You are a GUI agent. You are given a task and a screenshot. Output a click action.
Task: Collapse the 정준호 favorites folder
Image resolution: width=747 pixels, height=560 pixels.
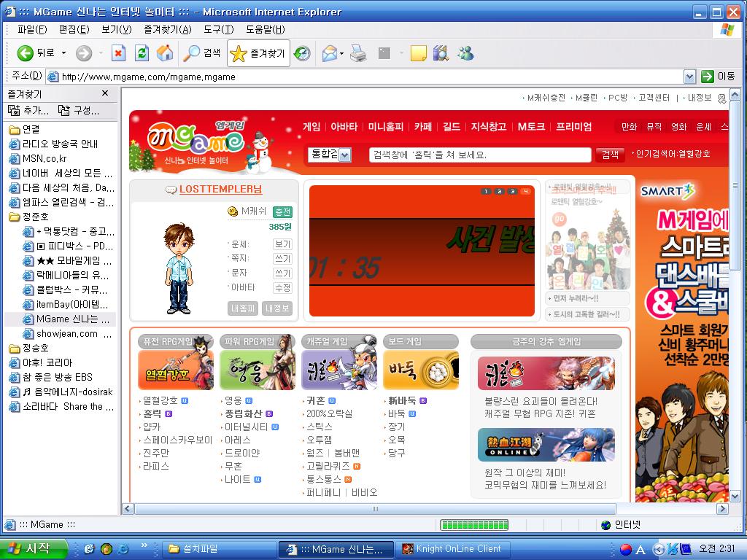29,217
